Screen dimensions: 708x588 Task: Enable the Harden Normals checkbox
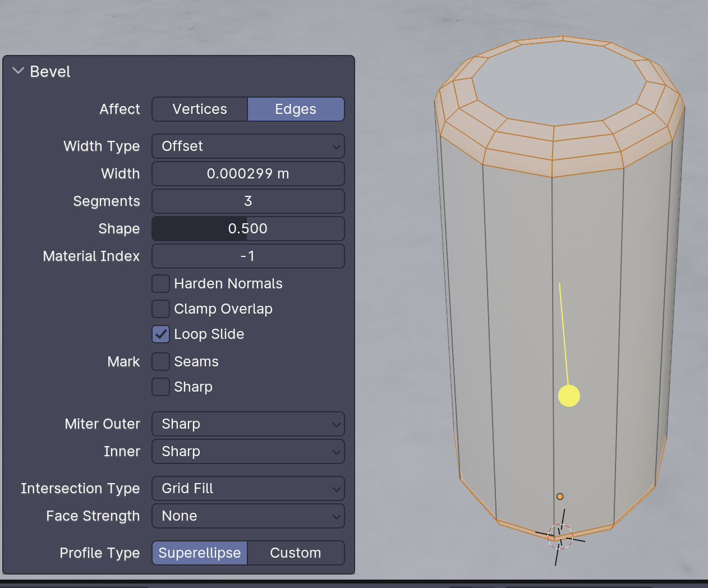161,283
